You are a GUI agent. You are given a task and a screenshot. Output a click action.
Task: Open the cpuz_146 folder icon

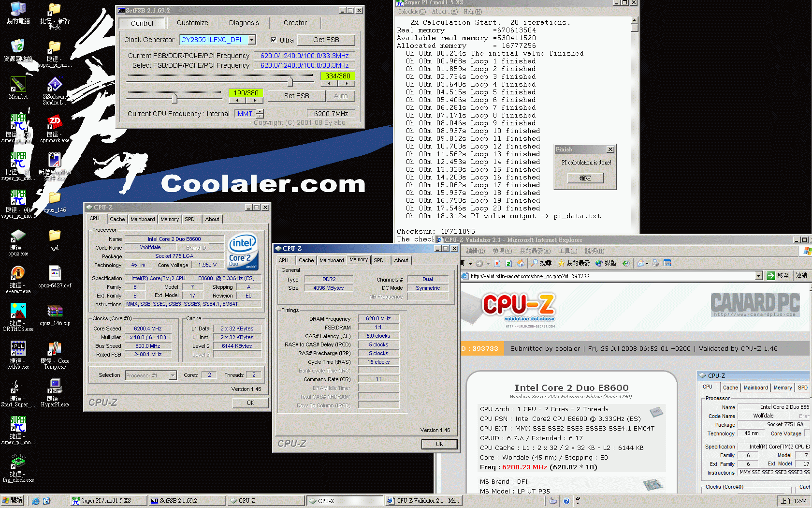[x=55, y=197]
